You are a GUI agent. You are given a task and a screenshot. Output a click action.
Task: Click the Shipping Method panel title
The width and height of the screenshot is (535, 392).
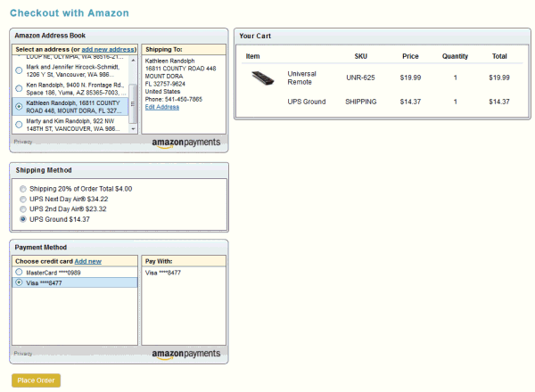click(44, 170)
